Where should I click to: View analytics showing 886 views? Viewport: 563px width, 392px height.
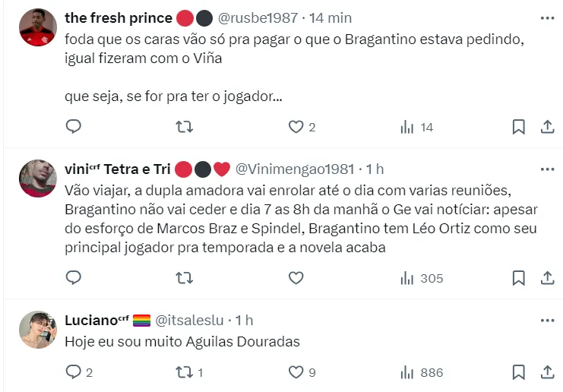tap(422, 372)
